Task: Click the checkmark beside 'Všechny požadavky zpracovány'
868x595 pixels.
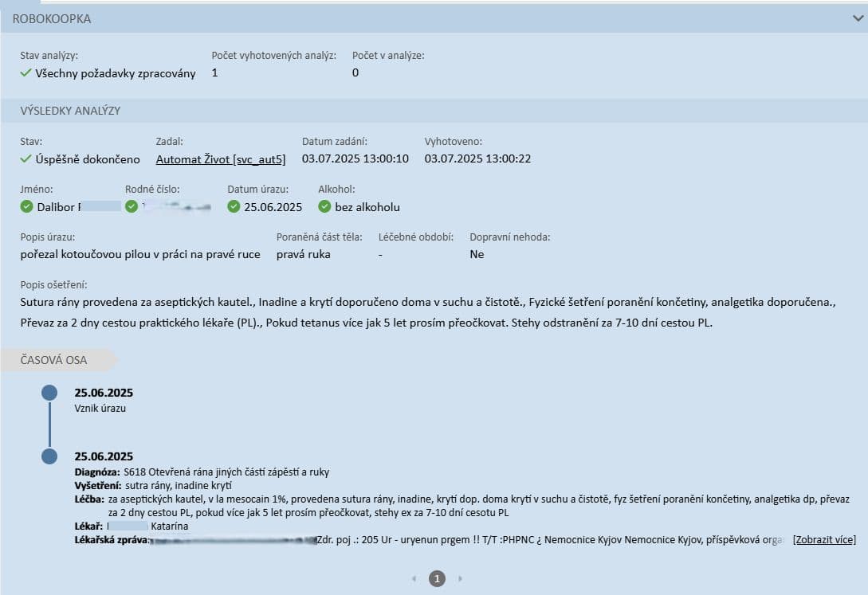Action: pos(26,73)
